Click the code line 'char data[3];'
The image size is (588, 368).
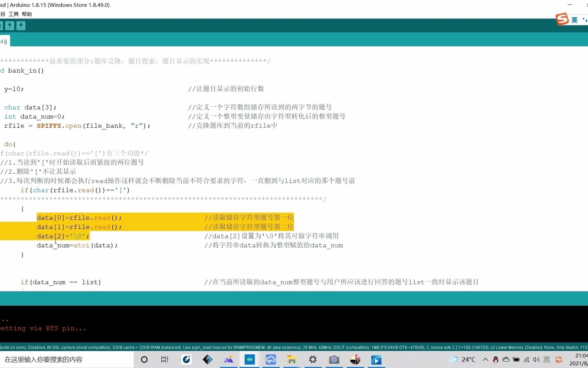[30, 107]
